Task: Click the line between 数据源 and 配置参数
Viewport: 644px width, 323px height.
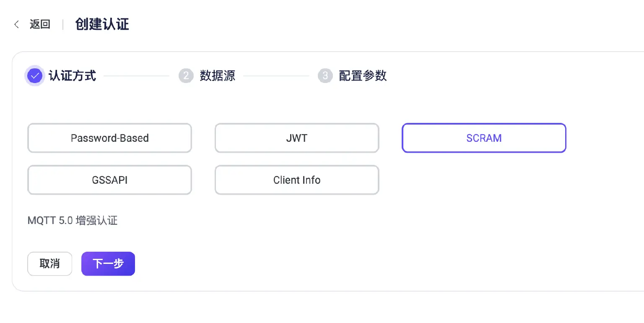Action: pos(276,76)
